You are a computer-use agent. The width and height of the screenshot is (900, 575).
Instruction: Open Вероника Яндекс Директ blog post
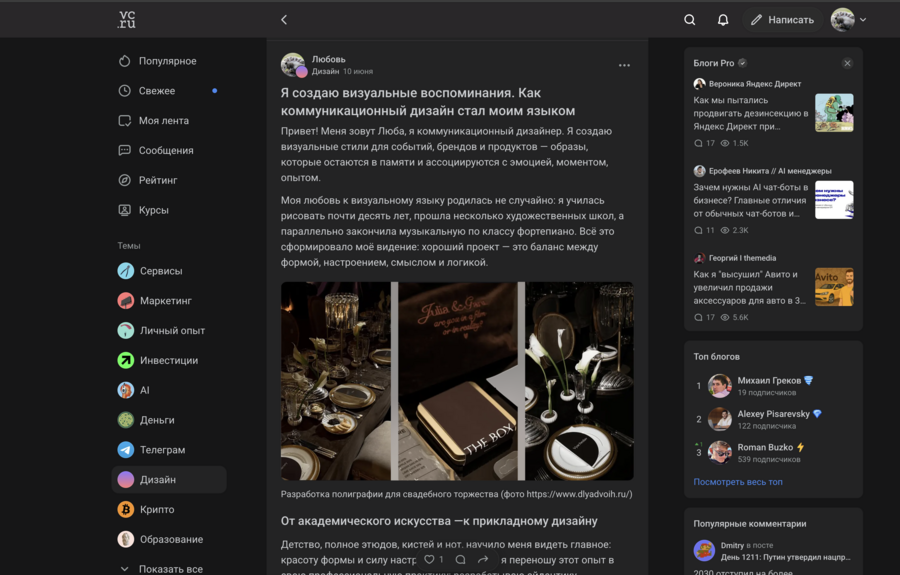pos(751,113)
